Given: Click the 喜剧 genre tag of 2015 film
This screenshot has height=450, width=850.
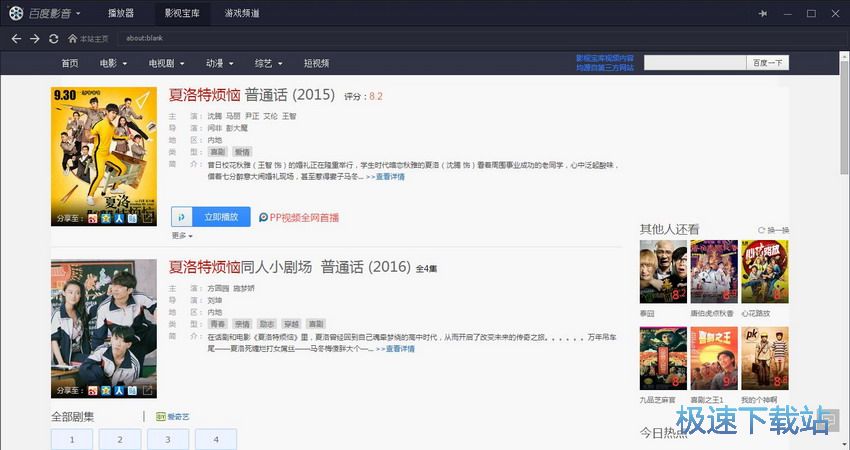Looking at the screenshot, I should pos(217,152).
